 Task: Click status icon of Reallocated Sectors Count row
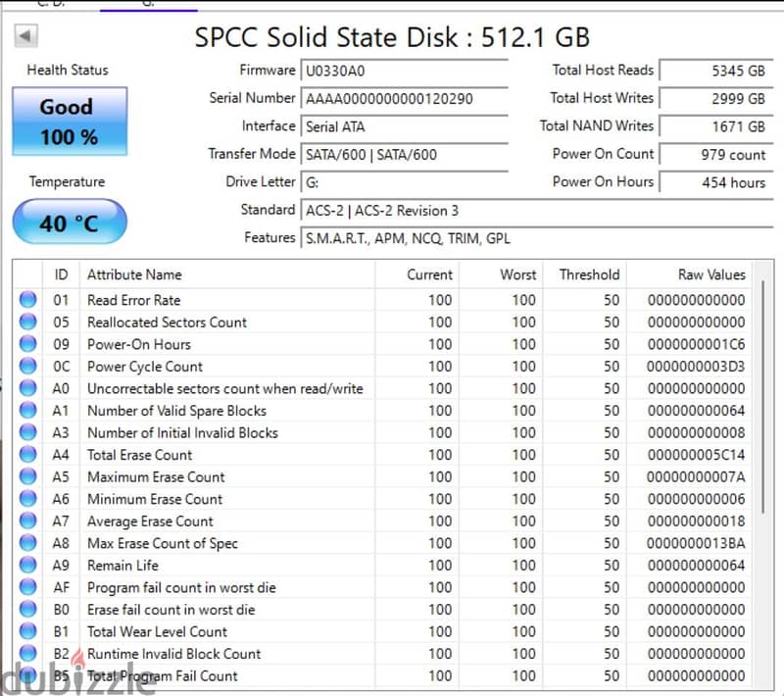(28, 322)
